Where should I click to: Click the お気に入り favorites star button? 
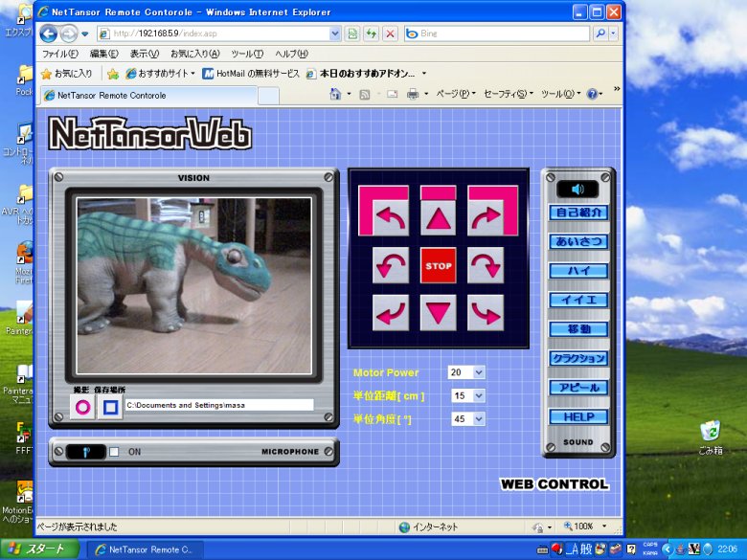(67, 74)
